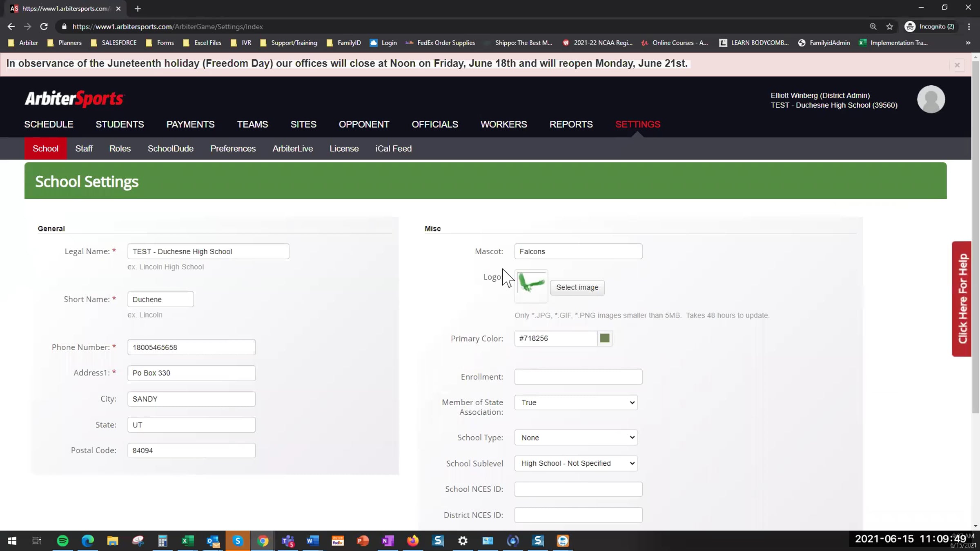980x551 pixels.
Task: Open the School Type dropdown
Action: (x=576, y=438)
